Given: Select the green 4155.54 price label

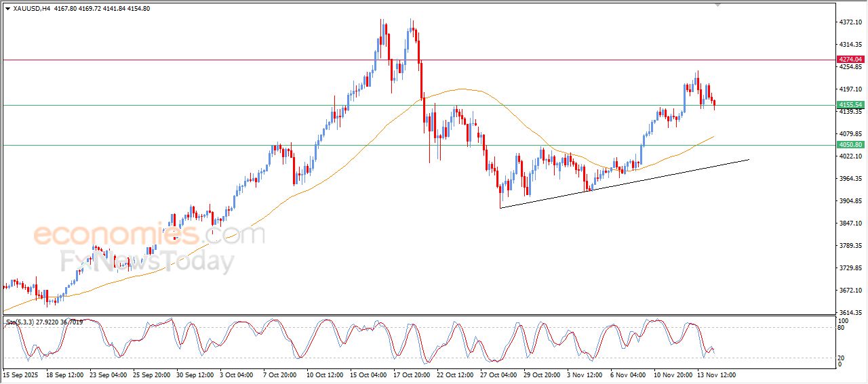Looking at the screenshot, I should pyautogui.click(x=850, y=105).
